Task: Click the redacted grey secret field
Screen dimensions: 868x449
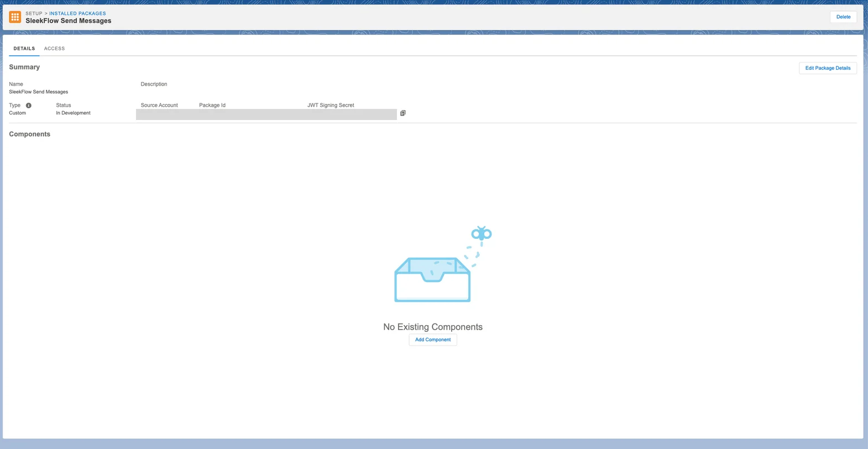Action: [266, 114]
